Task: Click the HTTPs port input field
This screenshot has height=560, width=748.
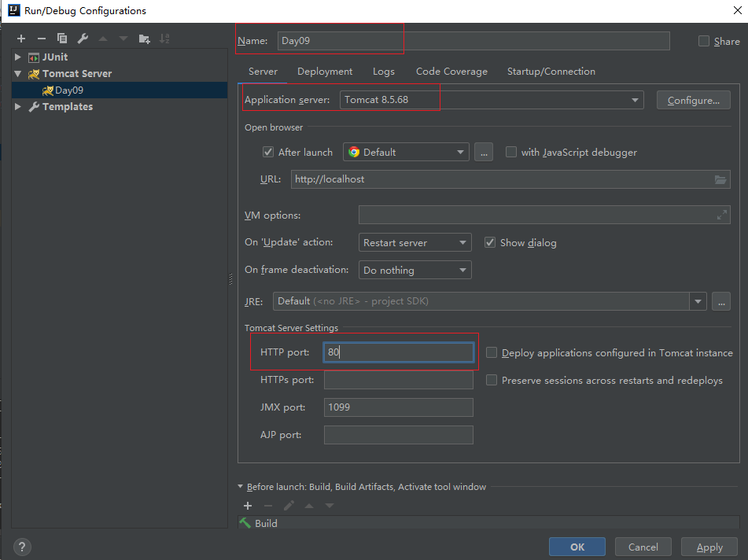Action: [398, 380]
